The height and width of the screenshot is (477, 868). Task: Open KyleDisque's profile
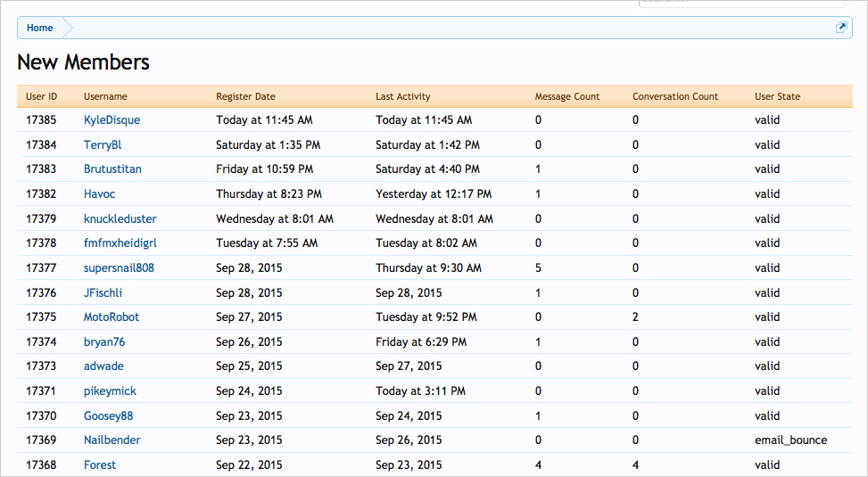(x=112, y=120)
